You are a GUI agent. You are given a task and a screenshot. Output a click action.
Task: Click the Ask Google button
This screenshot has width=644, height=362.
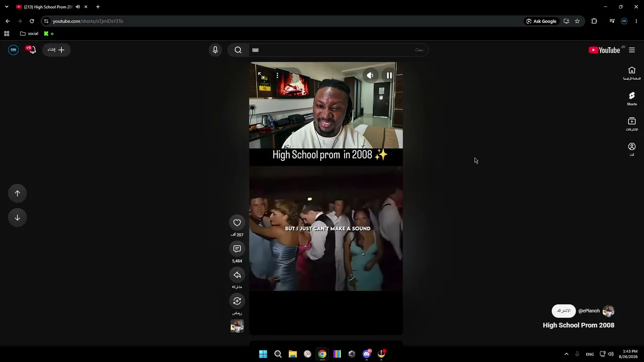click(x=541, y=21)
